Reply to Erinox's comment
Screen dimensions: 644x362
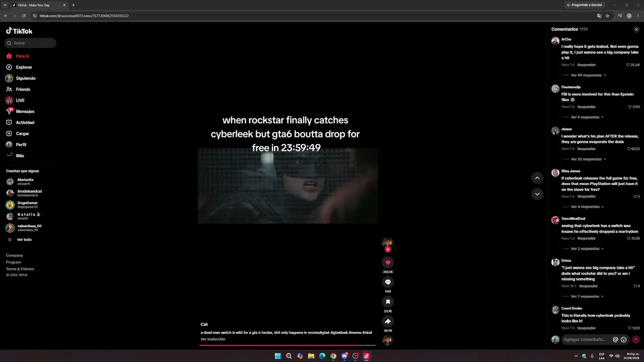pos(588,286)
